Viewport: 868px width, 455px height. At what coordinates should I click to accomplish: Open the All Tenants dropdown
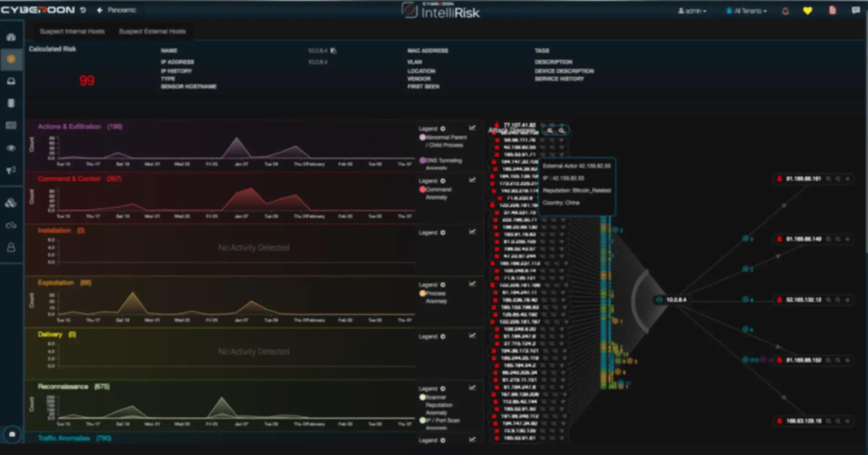point(746,11)
